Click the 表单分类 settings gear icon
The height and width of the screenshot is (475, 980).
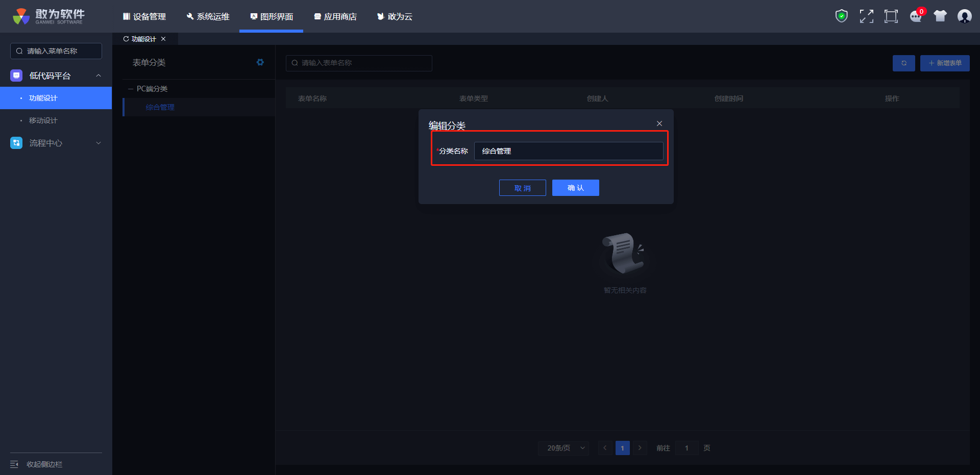[x=260, y=62]
